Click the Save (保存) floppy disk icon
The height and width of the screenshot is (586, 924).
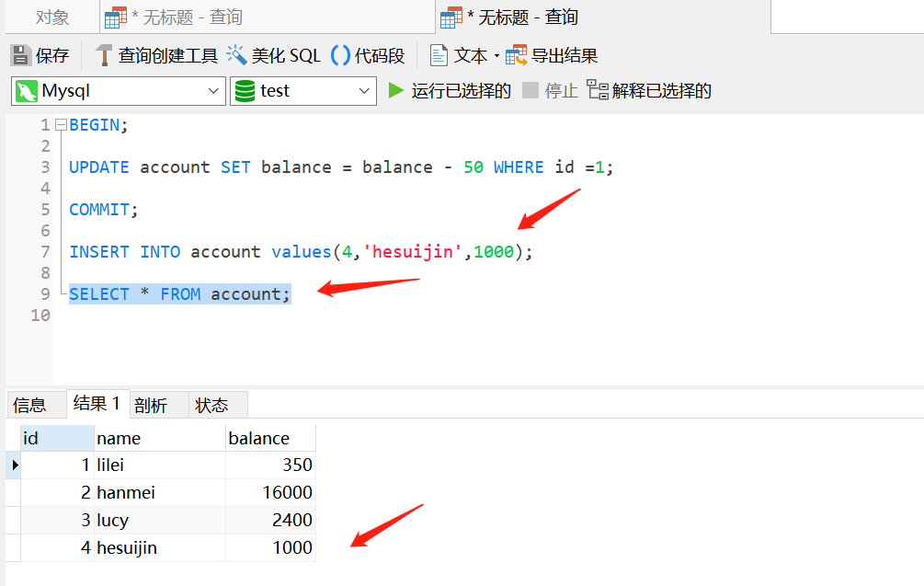click(20, 55)
